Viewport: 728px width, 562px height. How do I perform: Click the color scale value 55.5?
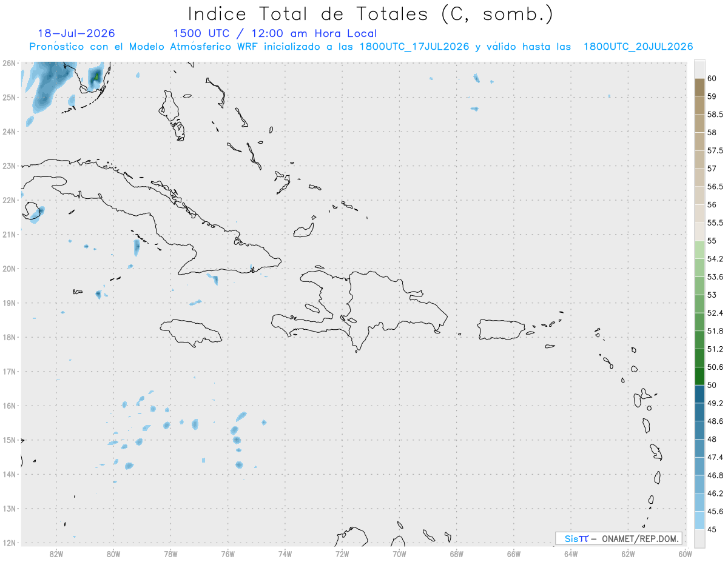pyautogui.click(x=715, y=222)
